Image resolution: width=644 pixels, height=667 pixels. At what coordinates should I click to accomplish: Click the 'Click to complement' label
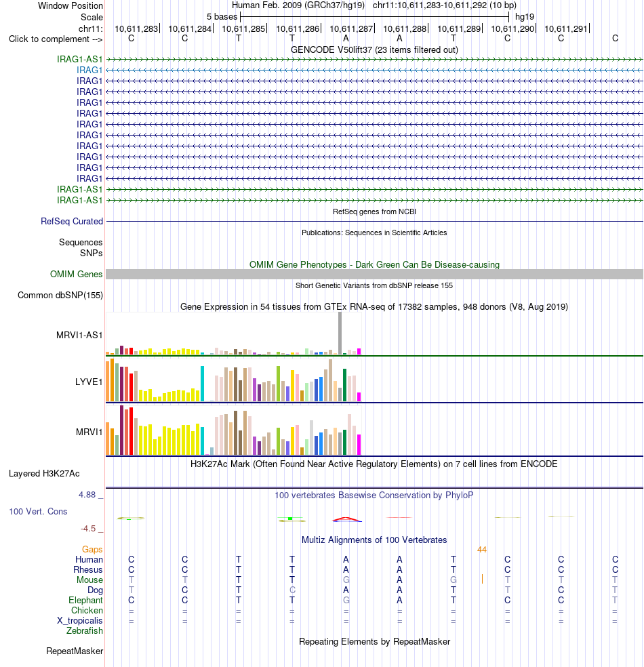(56, 39)
